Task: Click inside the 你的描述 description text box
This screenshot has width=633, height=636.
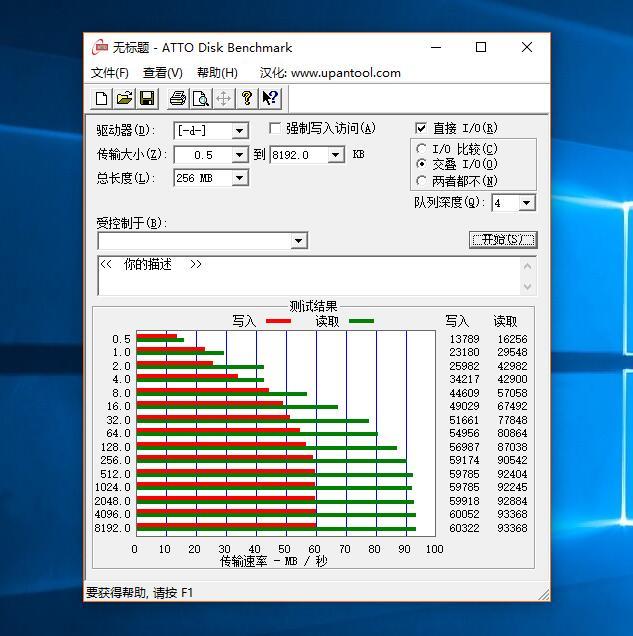Action: (x=309, y=276)
